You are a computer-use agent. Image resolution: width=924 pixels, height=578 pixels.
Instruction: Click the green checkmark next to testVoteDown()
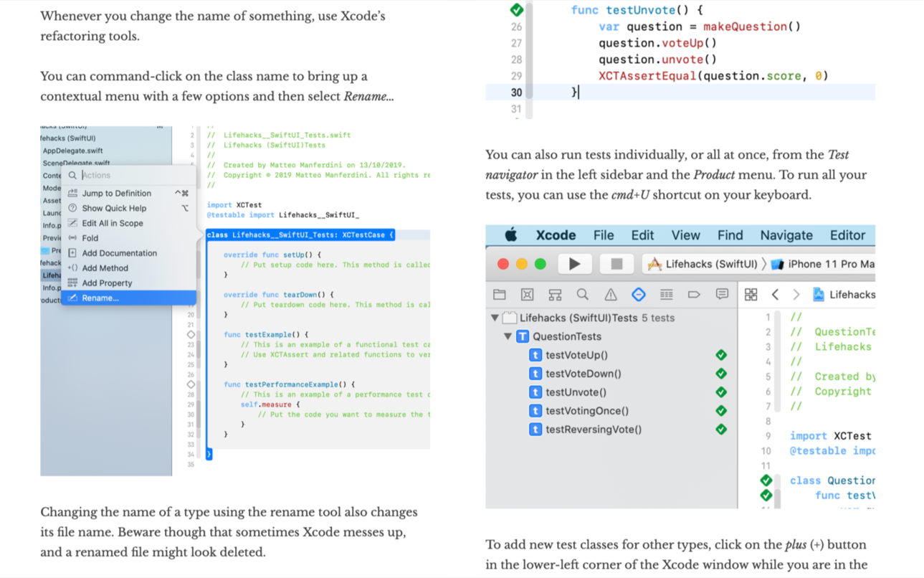coord(721,374)
